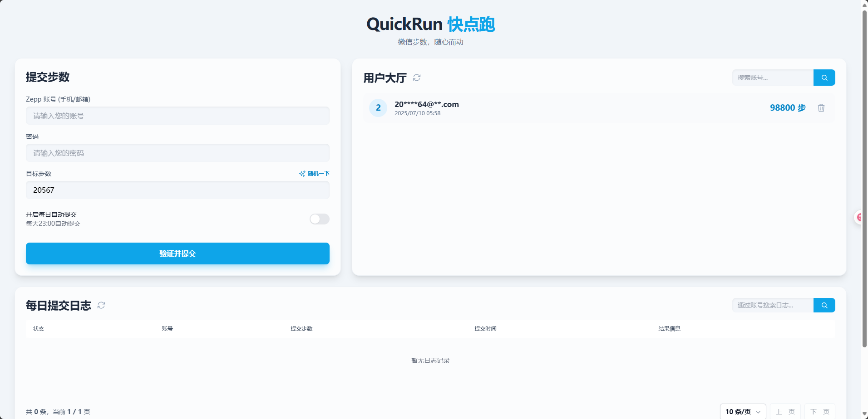
Task: Click the sparkle icon next to 随机一下
Action: pos(301,173)
